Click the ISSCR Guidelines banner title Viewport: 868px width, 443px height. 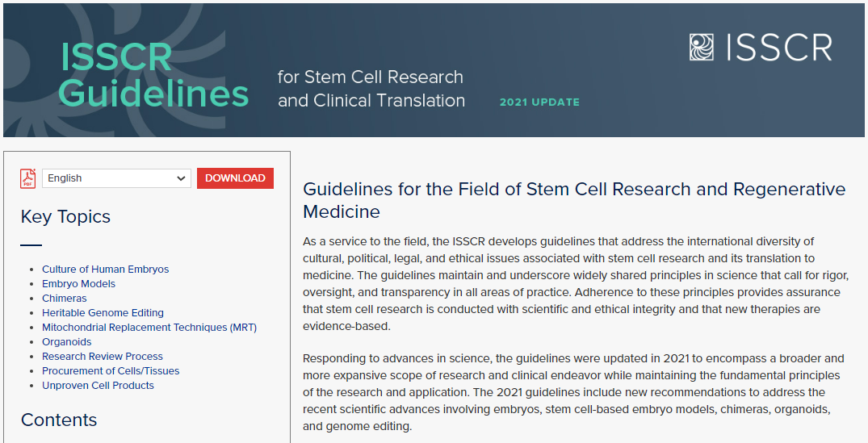pos(153,75)
